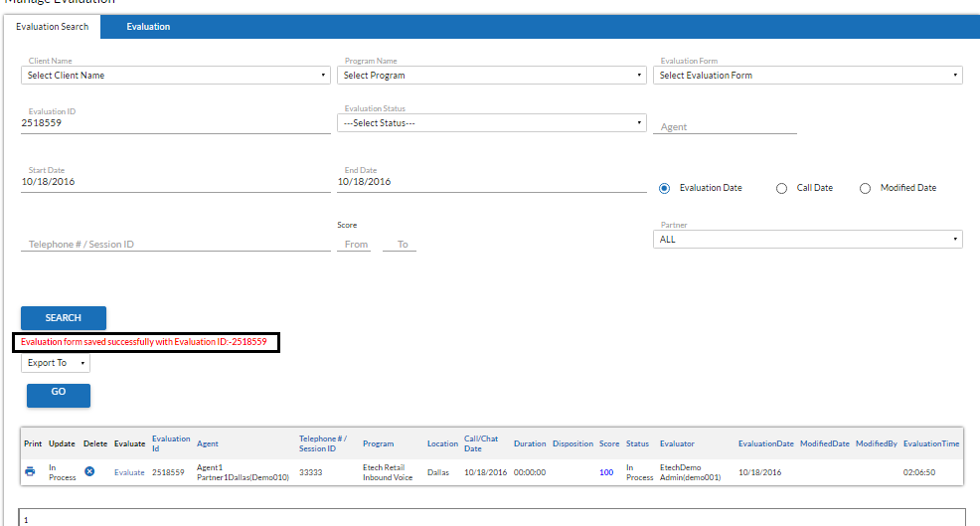This screenshot has height=526, width=980.
Task: Click the 'Agent1 Partner1Dallas(Demo010)' cell
Action: (x=243, y=472)
